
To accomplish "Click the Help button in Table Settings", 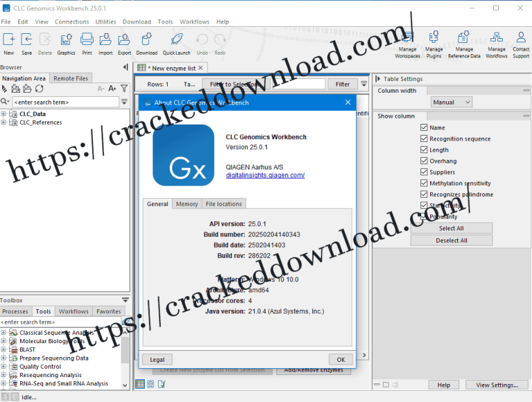I will tap(443, 385).
